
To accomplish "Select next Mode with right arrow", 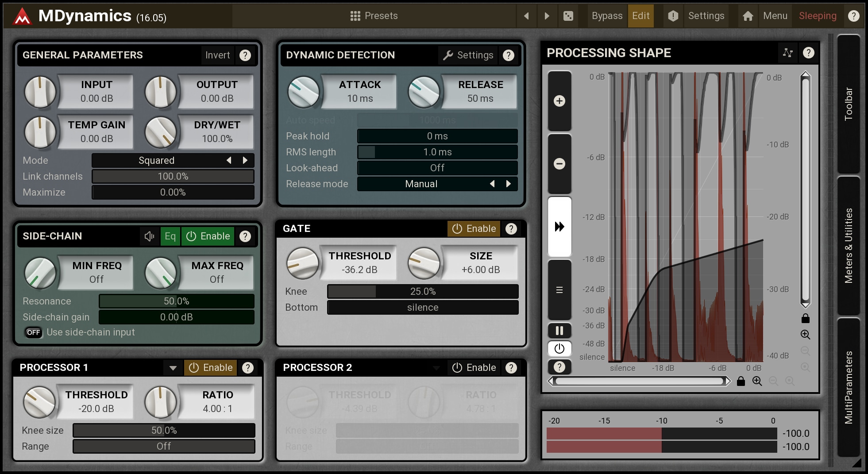I will coord(245,160).
